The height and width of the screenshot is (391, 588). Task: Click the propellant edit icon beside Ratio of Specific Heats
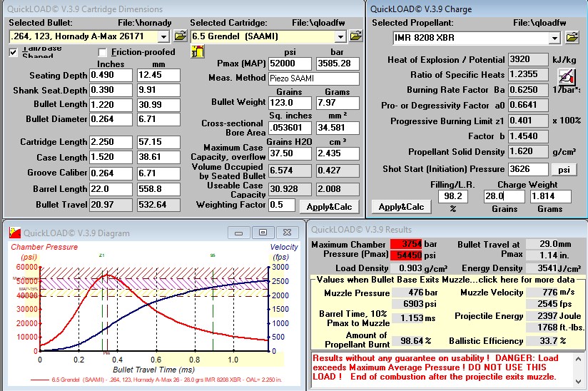[x=567, y=76]
